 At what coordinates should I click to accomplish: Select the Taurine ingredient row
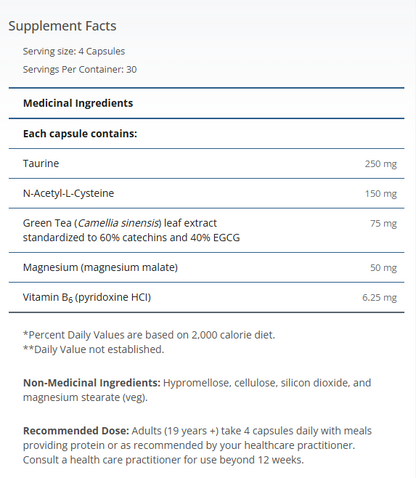click(x=206, y=164)
